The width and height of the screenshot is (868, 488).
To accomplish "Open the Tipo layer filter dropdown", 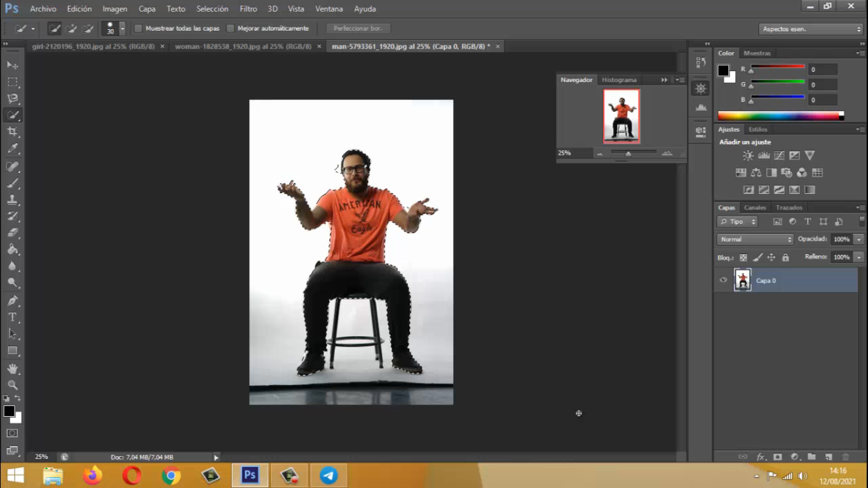I will coord(737,222).
